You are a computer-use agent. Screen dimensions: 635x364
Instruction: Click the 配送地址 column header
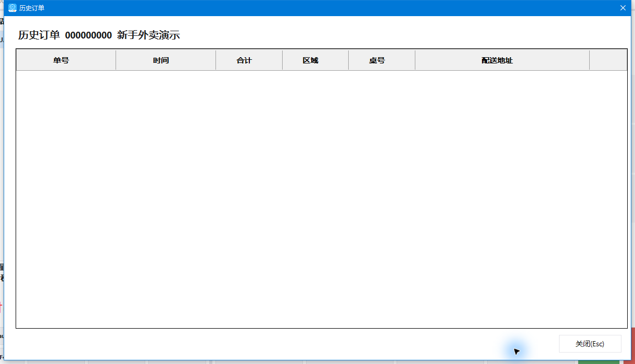pyautogui.click(x=502, y=60)
